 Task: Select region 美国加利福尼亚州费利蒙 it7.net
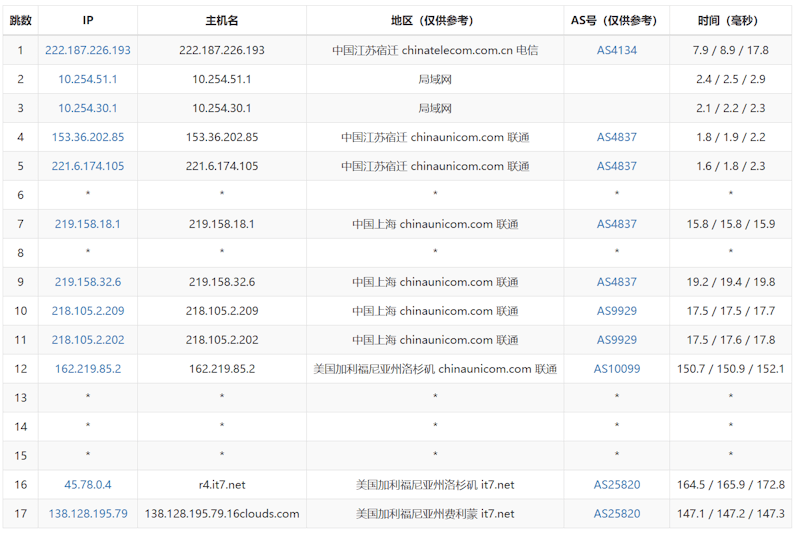(x=435, y=514)
